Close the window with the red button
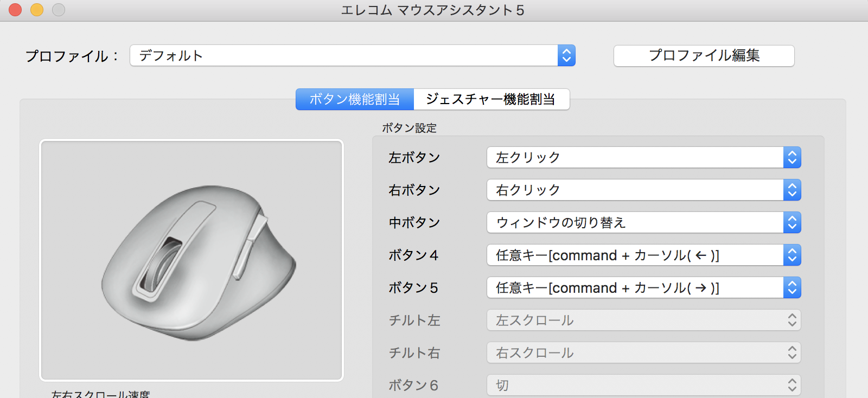 point(15,10)
